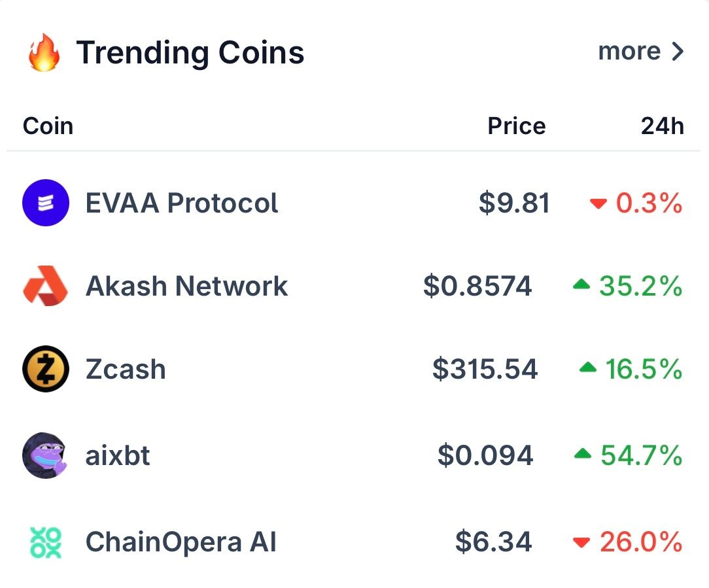Viewport: 709px width, 588px height.
Task: Click the aixbt purple frog avatar
Action: click(46, 455)
